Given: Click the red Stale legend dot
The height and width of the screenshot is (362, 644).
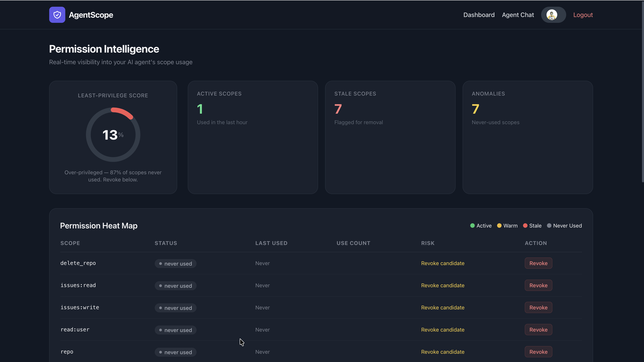Looking at the screenshot, I should (525, 226).
